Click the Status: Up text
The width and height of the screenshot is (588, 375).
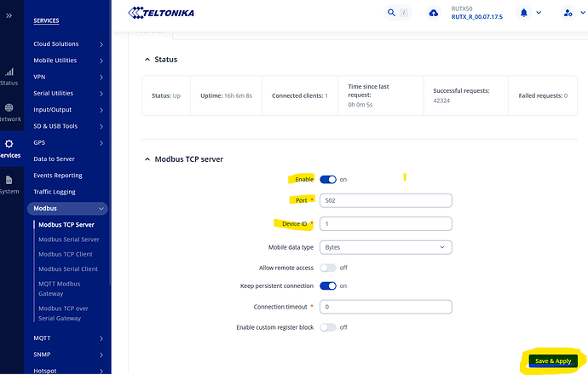[166, 96]
